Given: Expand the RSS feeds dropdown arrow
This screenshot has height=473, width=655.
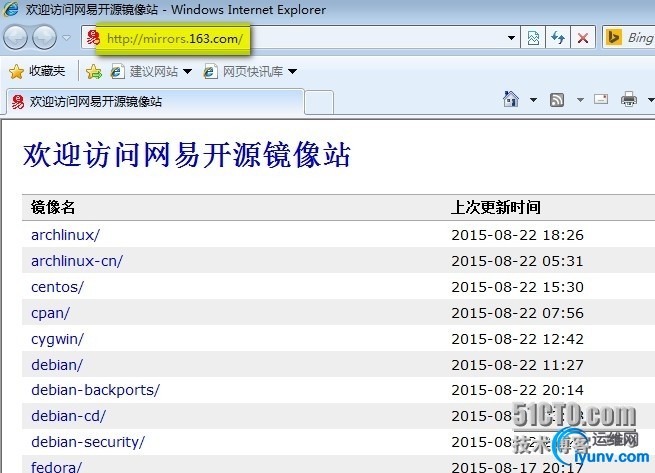Looking at the screenshot, I should pyautogui.click(x=580, y=100).
